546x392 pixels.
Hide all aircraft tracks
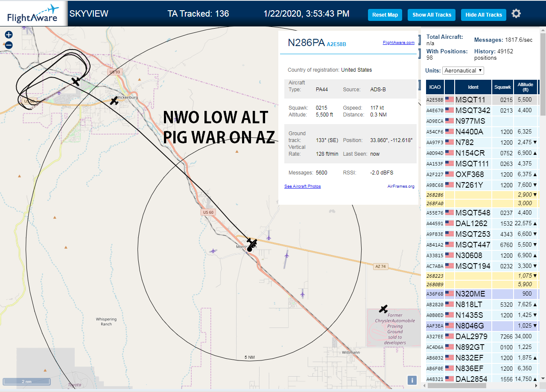click(484, 15)
